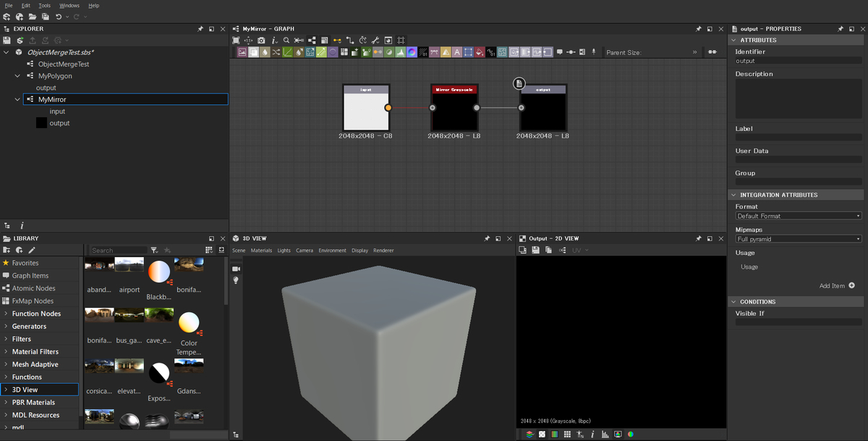Collapse the MyMirror graph tree
868x441 pixels.
18,99
